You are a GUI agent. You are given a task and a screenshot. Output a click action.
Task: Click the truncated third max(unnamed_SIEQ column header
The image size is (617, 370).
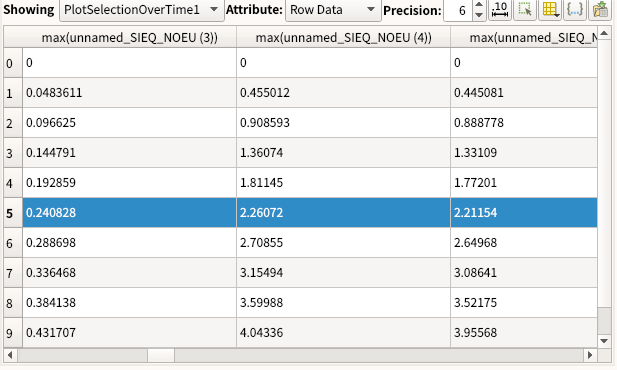pos(524,37)
